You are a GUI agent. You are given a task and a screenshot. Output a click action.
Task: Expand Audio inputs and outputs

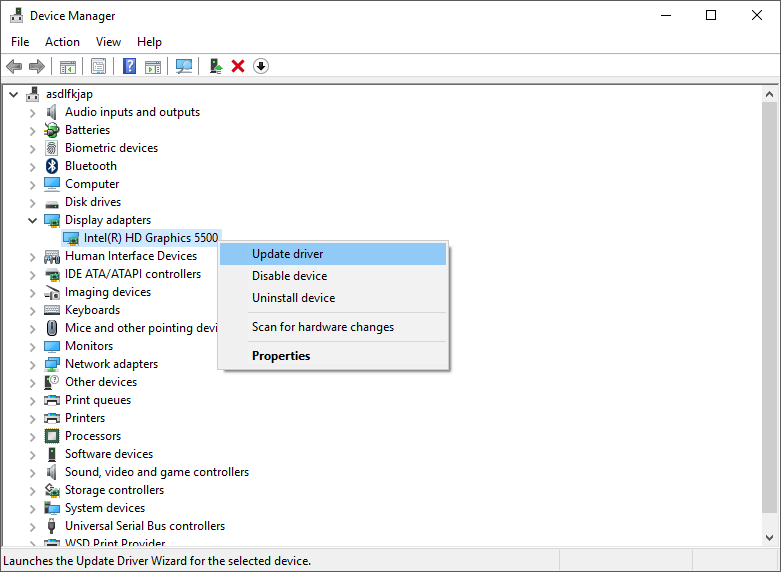(x=33, y=113)
